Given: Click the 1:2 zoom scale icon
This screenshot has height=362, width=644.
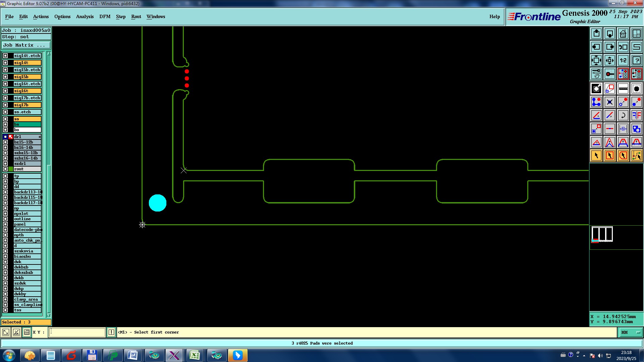Looking at the screenshot, I should [x=623, y=61].
